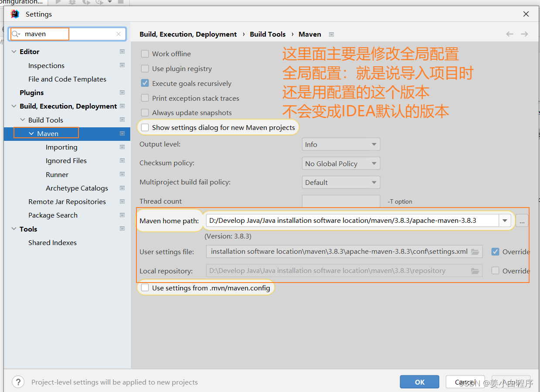Collapse Build, Execution, Deployment section
The image size is (540, 392).
pyautogui.click(x=14, y=106)
